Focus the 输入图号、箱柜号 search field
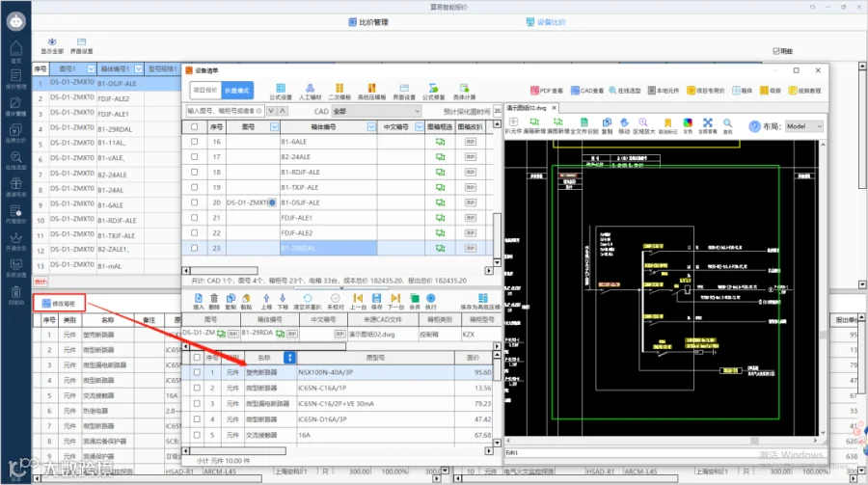 pyautogui.click(x=224, y=111)
